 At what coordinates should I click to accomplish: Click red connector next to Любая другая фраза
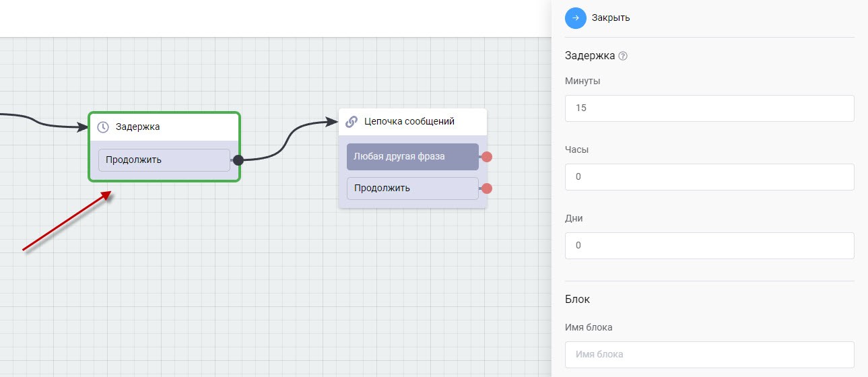click(x=487, y=157)
